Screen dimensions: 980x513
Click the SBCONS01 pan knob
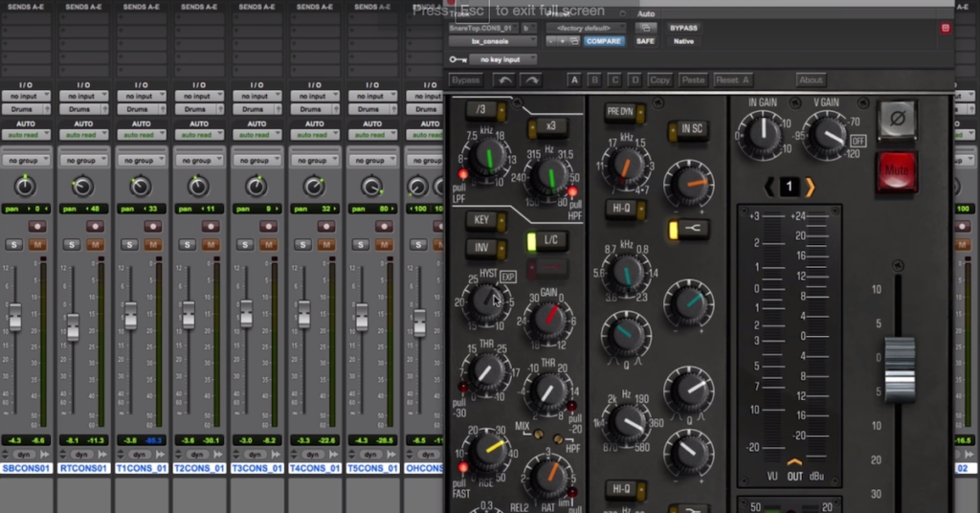[x=25, y=187]
